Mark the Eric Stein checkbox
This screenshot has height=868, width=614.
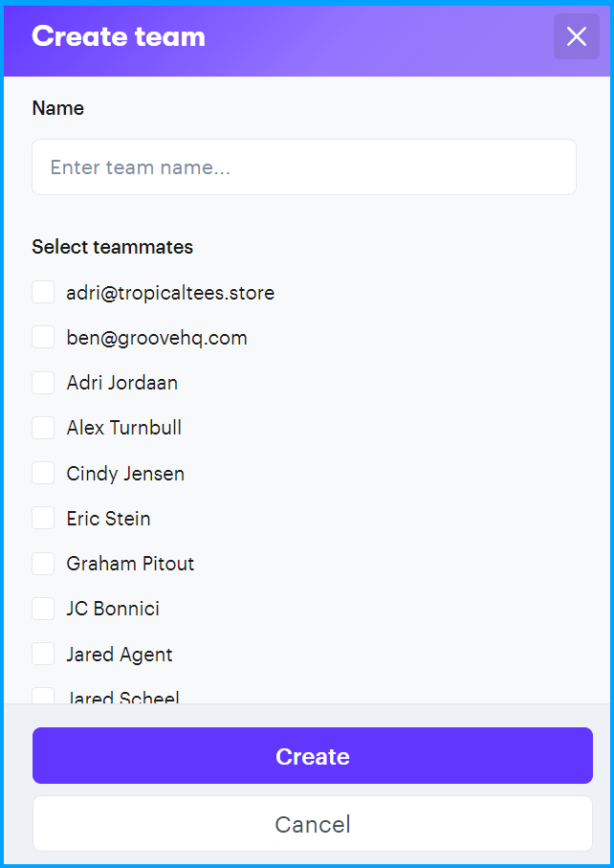tap(43, 519)
